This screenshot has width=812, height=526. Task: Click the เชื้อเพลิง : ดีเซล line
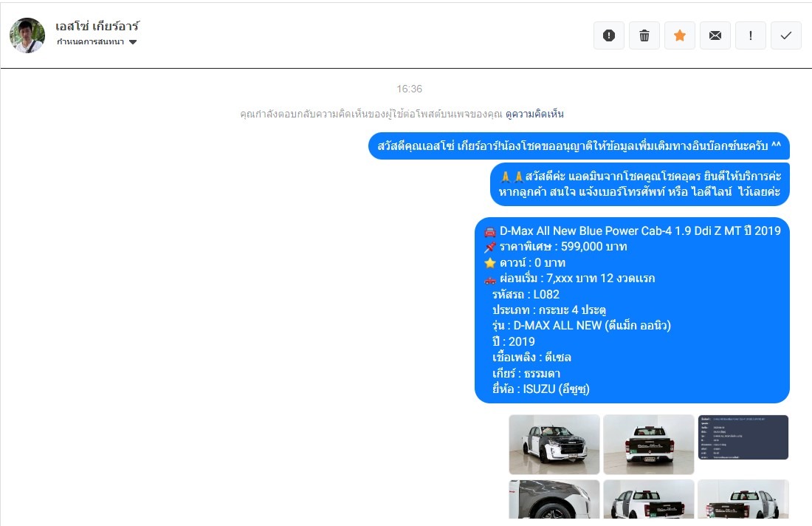pyautogui.click(x=531, y=358)
